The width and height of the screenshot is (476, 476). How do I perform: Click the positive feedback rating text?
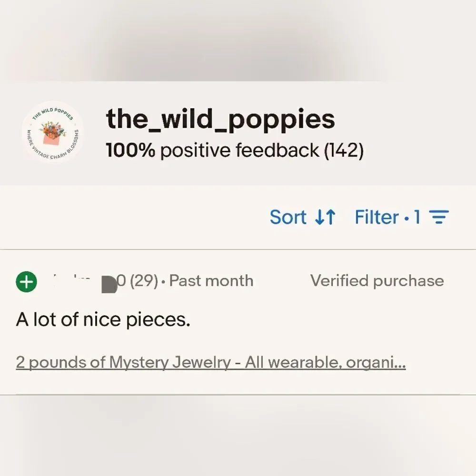tap(235, 151)
